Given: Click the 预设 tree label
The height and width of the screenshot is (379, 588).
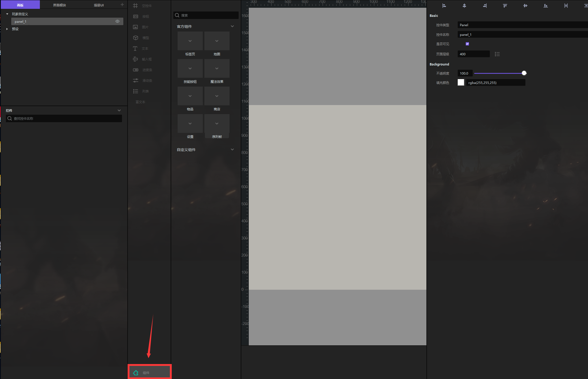Looking at the screenshot, I should point(15,29).
